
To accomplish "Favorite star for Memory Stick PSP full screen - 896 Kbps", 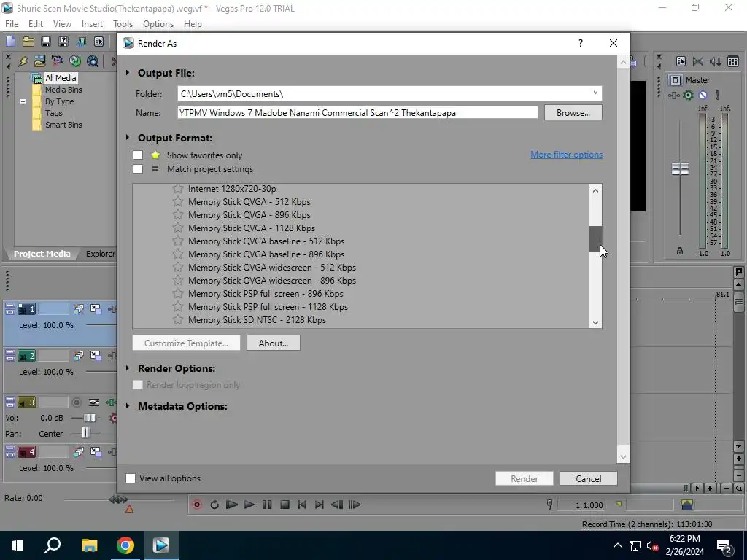I will pyautogui.click(x=178, y=293).
